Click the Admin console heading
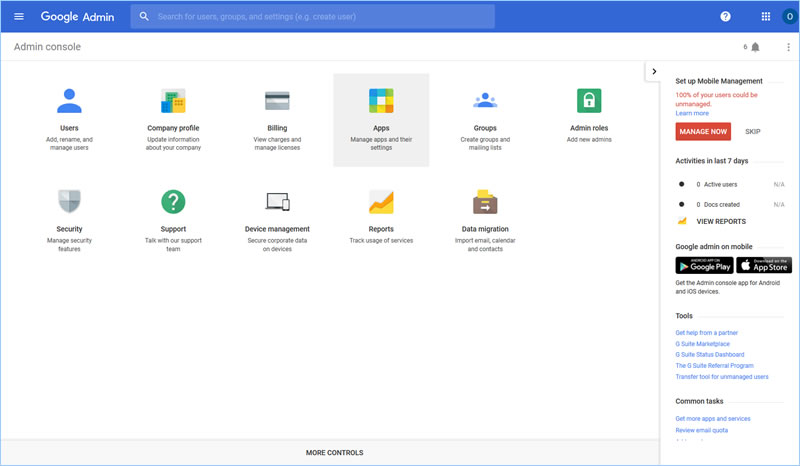 [x=47, y=47]
